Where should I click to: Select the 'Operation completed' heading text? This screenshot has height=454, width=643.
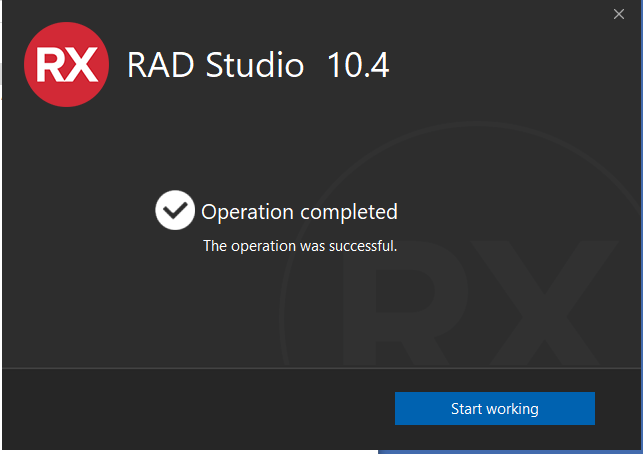299,212
